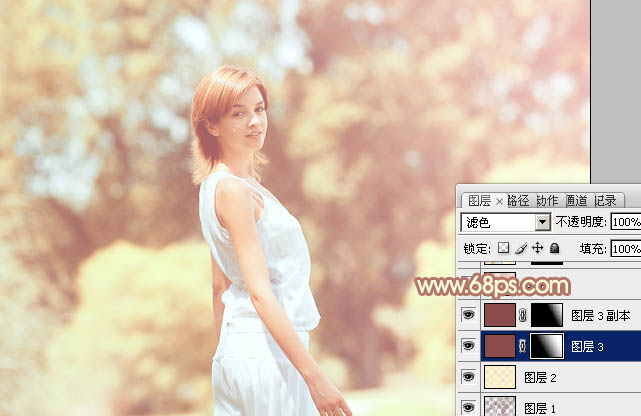The height and width of the screenshot is (416, 641).
Task: Click the lock transparent pixels icon
Action: point(503,248)
